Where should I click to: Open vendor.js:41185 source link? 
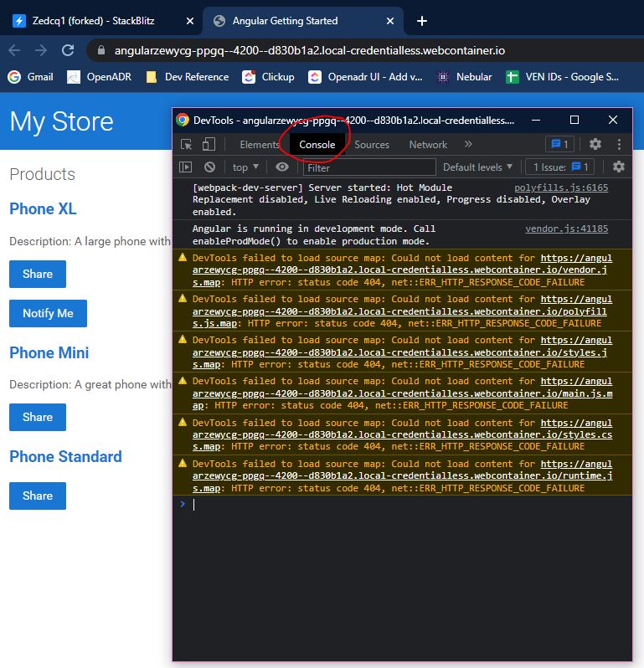[x=566, y=229]
